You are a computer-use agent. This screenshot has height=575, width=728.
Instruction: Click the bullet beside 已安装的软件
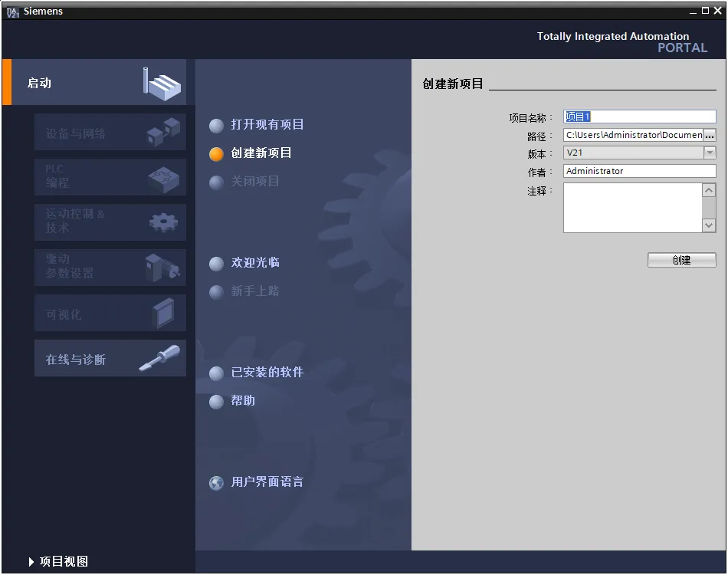pyautogui.click(x=216, y=373)
